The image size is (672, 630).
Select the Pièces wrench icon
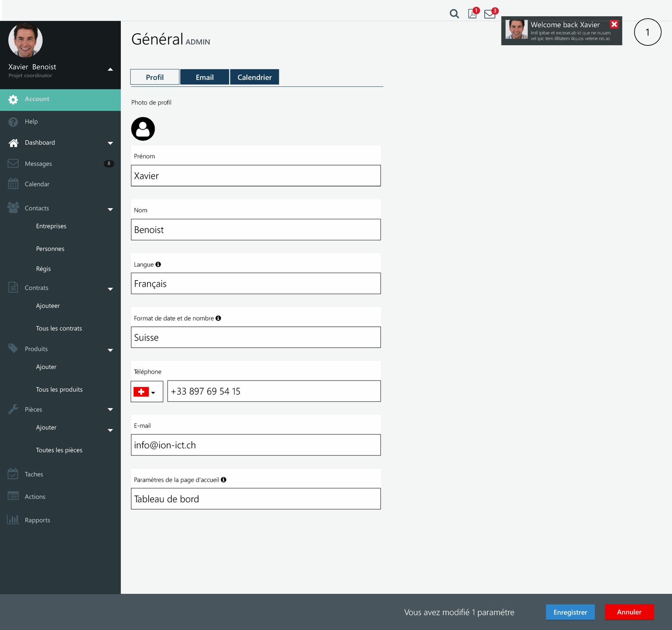click(x=13, y=409)
